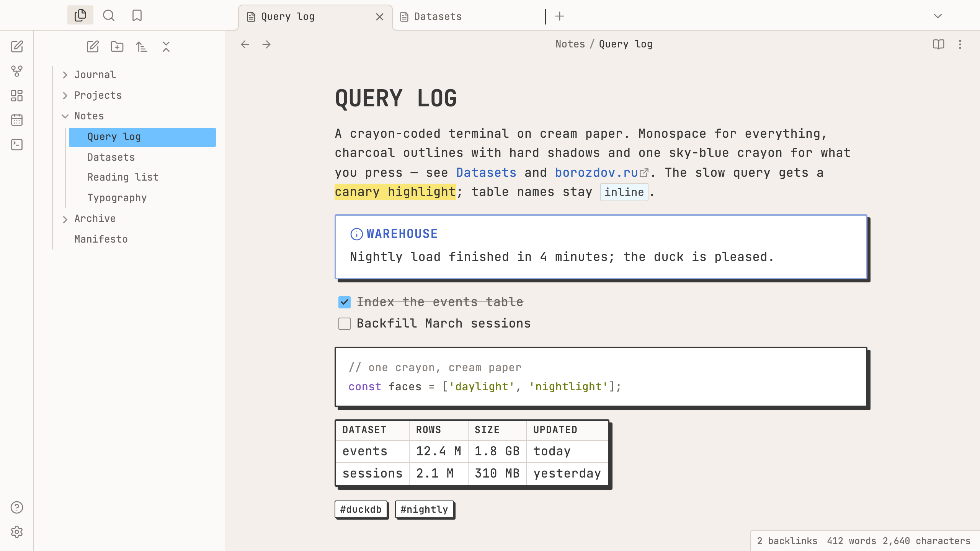Click new folder icon in explorer toolbar
980x551 pixels.
coord(117,47)
